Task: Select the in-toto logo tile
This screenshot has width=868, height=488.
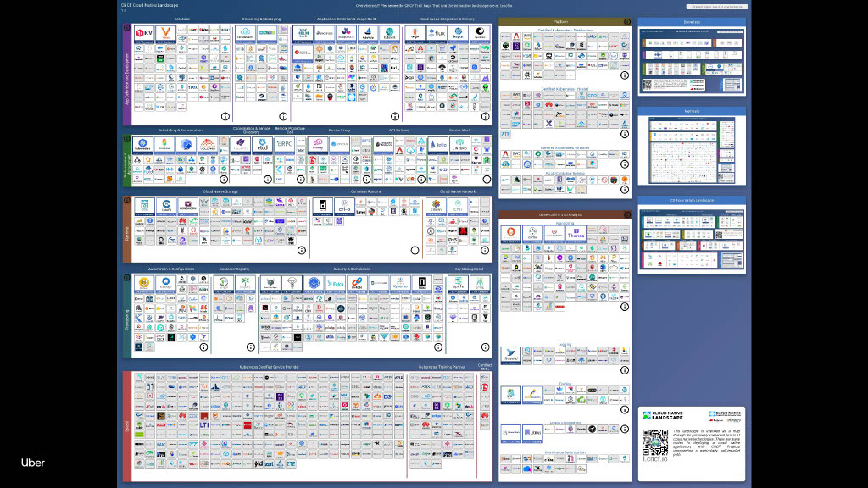Action: [357, 285]
